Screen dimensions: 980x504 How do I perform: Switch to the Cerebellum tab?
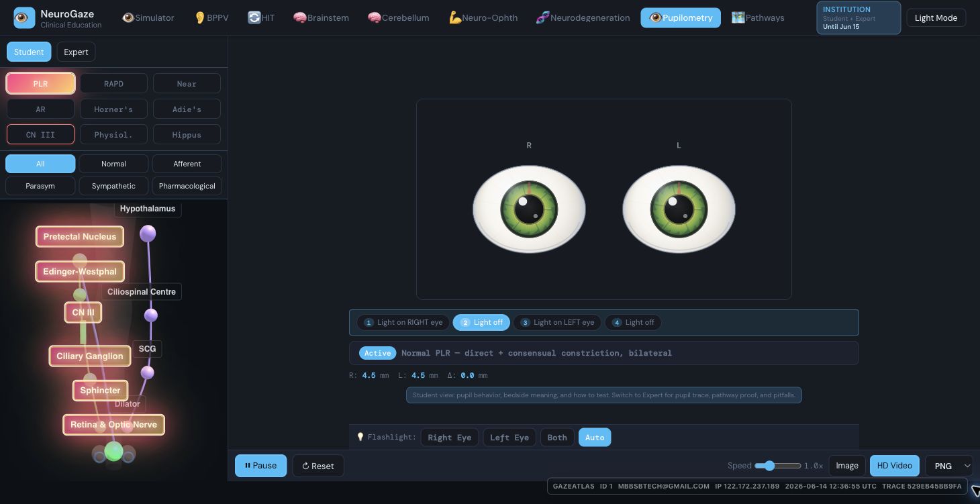pyautogui.click(x=399, y=17)
